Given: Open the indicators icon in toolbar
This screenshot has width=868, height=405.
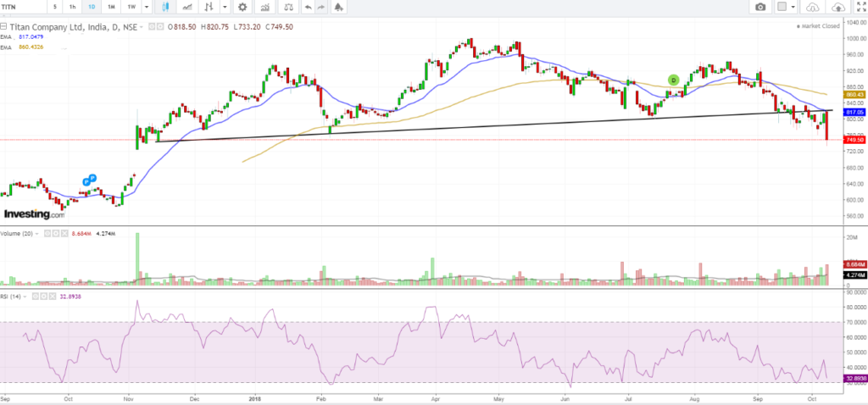Looking at the screenshot, I should coord(265,7).
